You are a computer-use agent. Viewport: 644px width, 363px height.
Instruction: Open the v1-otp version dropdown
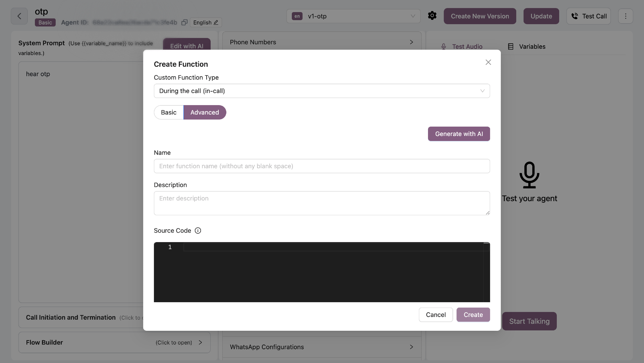click(353, 16)
